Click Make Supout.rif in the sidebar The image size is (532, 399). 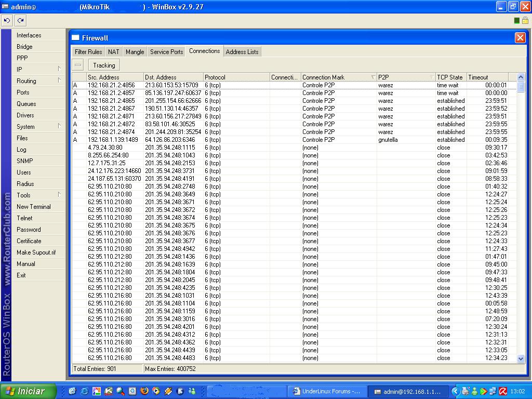38,252
